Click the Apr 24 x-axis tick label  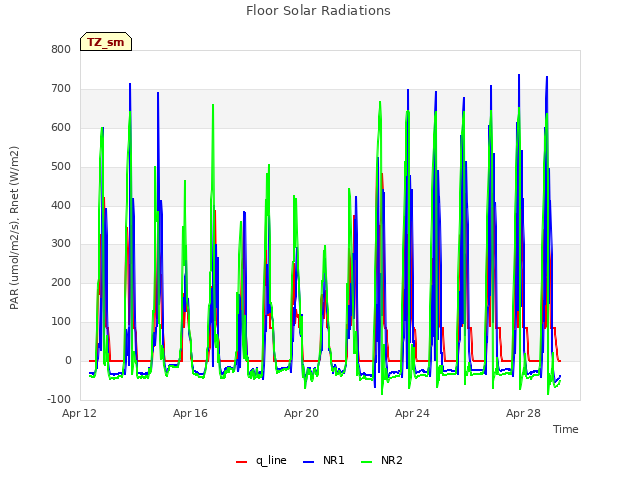click(x=412, y=413)
